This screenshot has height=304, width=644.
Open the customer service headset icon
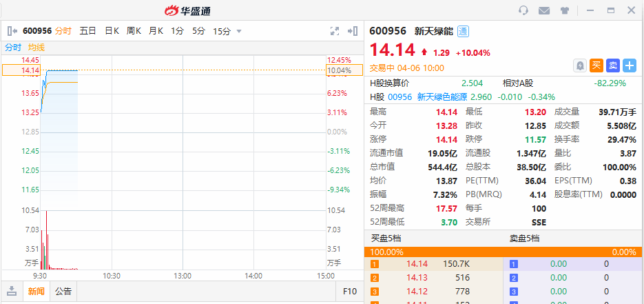click(x=523, y=10)
